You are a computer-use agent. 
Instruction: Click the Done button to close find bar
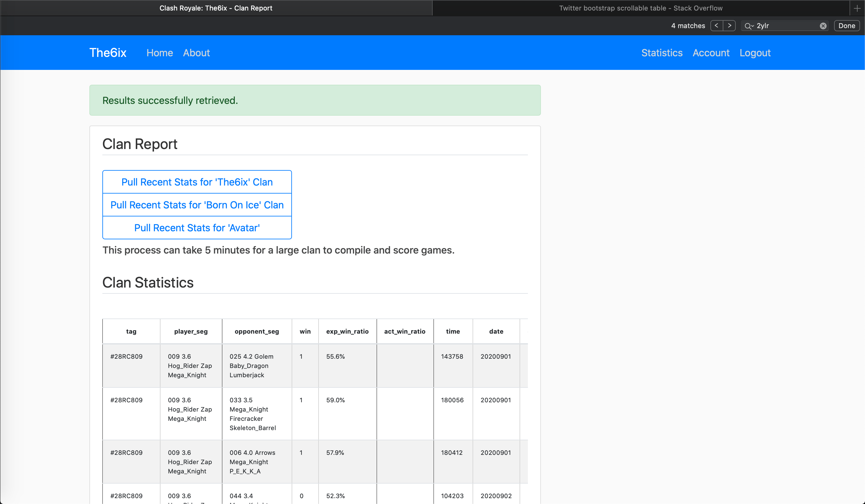pos(846,25)
